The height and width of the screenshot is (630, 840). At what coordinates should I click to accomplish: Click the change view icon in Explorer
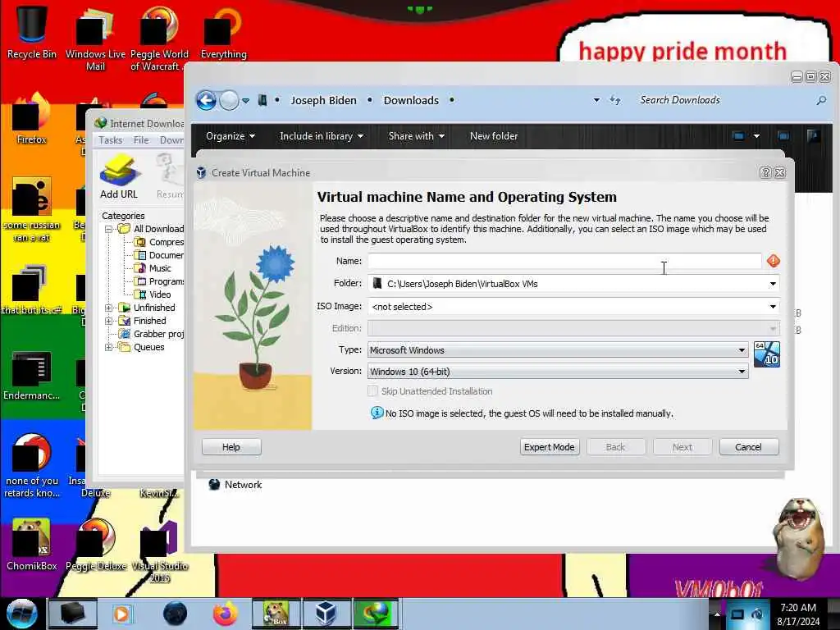tap(738, 136)
